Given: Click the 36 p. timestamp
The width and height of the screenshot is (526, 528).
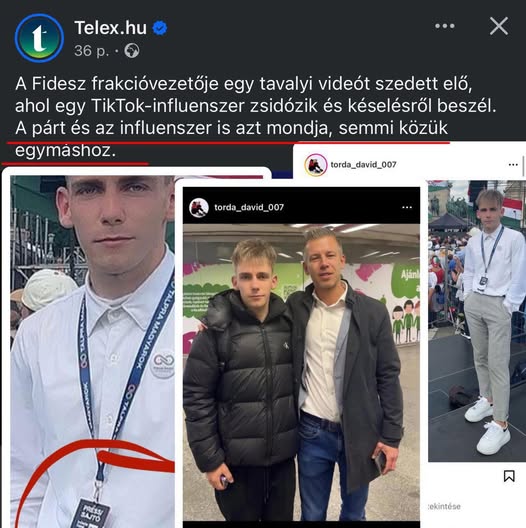Looking at the screenshot, I should point(92,51).
